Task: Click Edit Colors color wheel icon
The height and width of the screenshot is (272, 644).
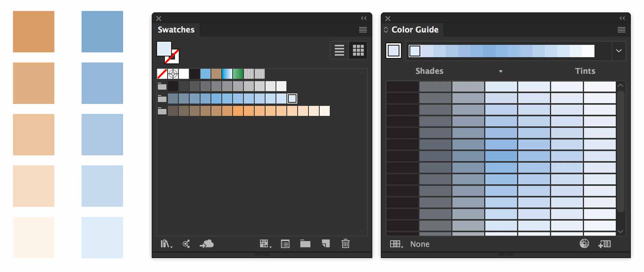Action: [584, 244]
